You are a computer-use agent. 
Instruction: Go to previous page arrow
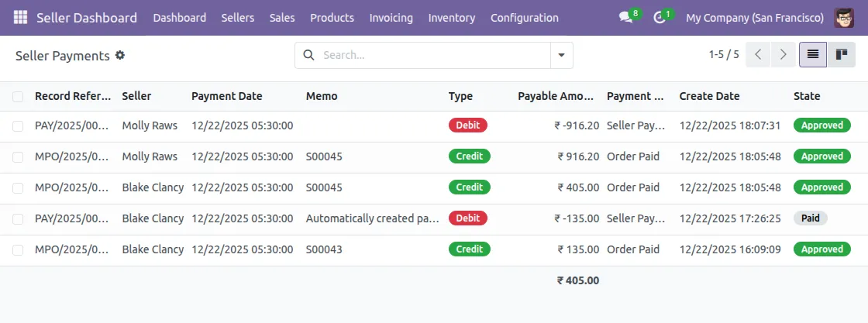[758, 55]
